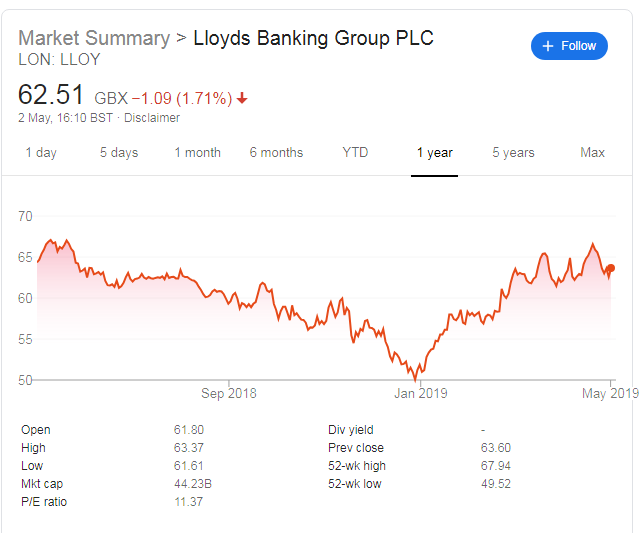Click the Mkt cap value 44.23B
The height and width of the screenshot is (533, 640).
[190, 484]
